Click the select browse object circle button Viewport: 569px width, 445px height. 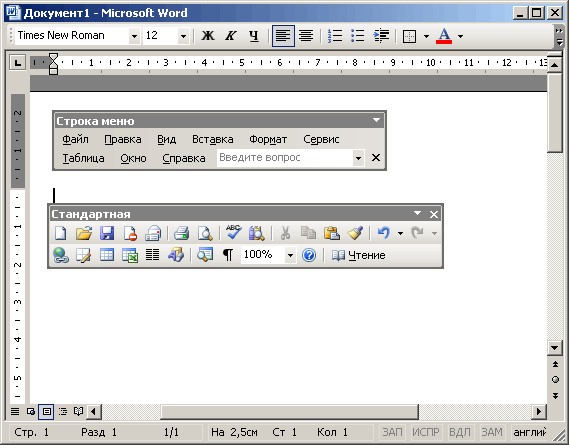555,380
